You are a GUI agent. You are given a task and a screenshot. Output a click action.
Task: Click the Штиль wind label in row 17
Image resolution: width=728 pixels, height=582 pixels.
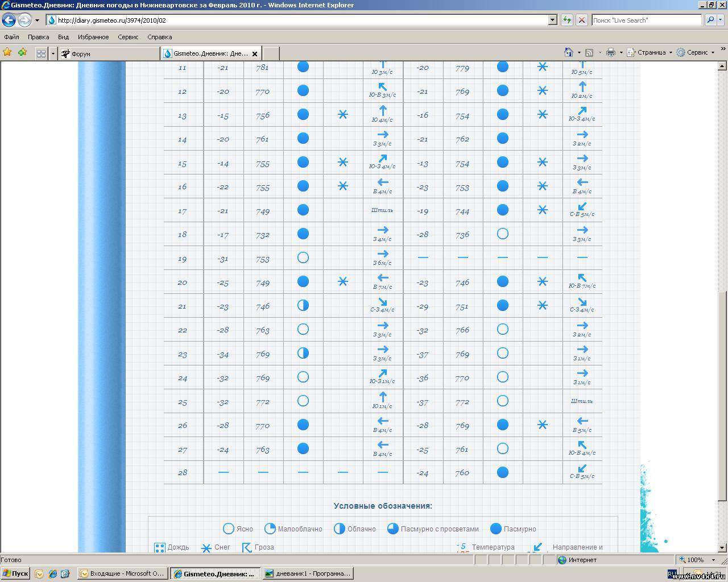[382, 210]
